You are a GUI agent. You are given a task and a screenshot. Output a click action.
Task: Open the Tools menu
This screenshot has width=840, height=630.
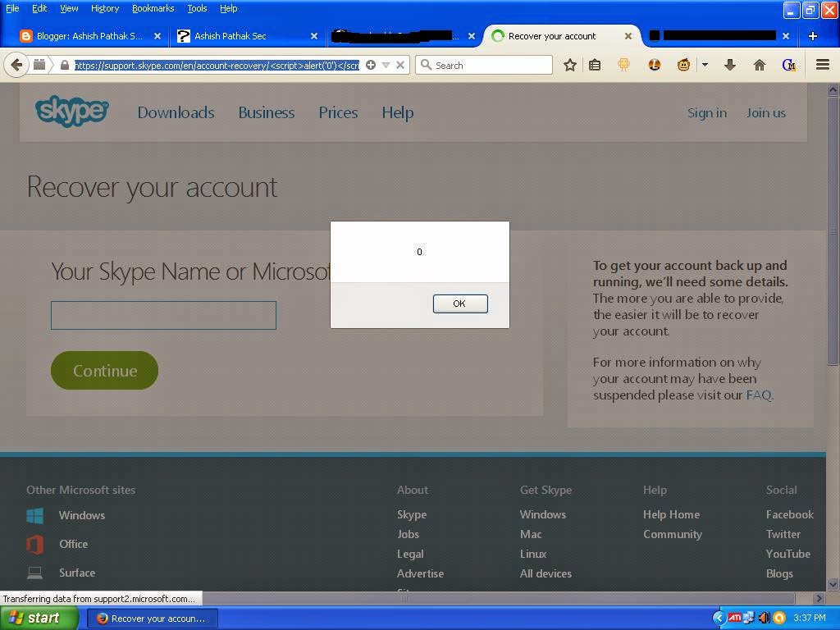(x=197, y=8)
